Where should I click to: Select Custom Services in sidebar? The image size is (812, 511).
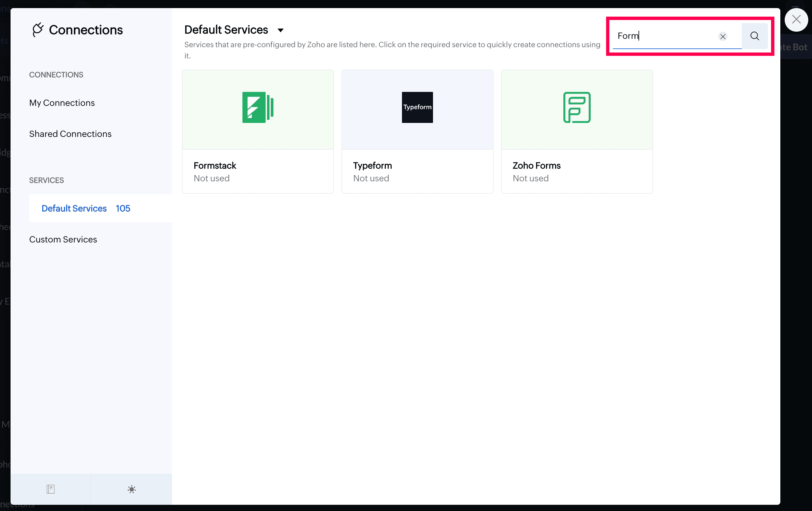tap(63, 239)
